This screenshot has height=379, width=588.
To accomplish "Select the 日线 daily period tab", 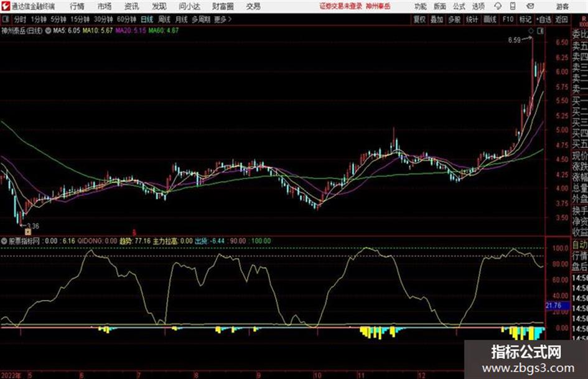I will (147, 19).
